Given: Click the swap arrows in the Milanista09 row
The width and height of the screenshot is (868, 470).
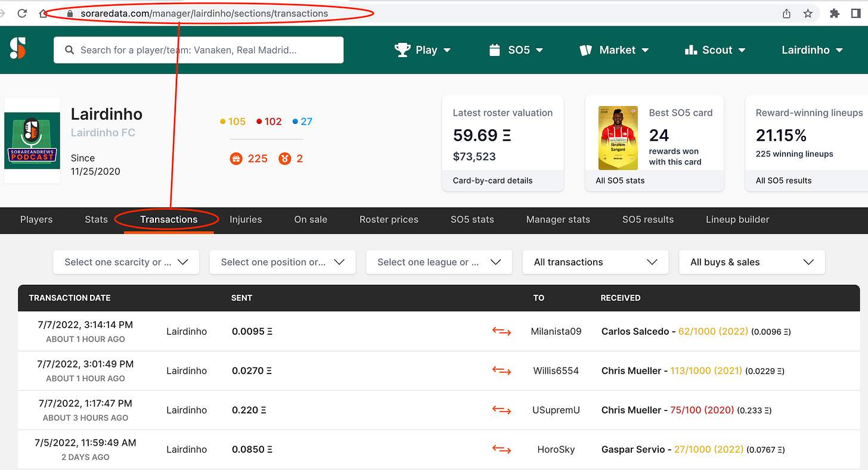Looking at the screenshot, I should coord(501,331).
